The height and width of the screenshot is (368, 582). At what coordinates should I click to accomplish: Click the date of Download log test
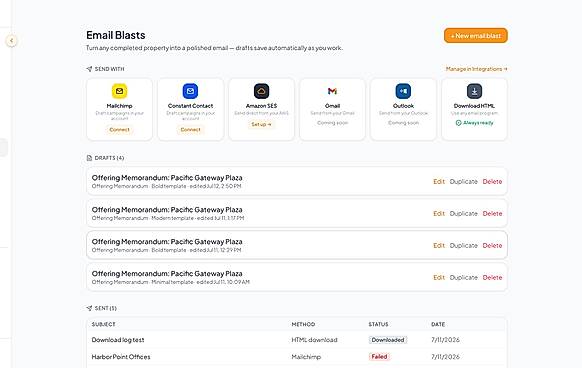[x=445, y=340]
